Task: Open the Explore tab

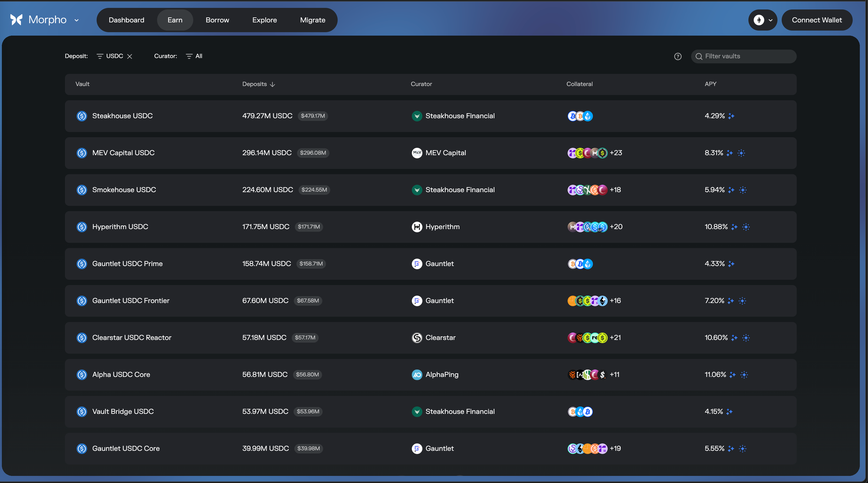Action: (x=264, y=20)
